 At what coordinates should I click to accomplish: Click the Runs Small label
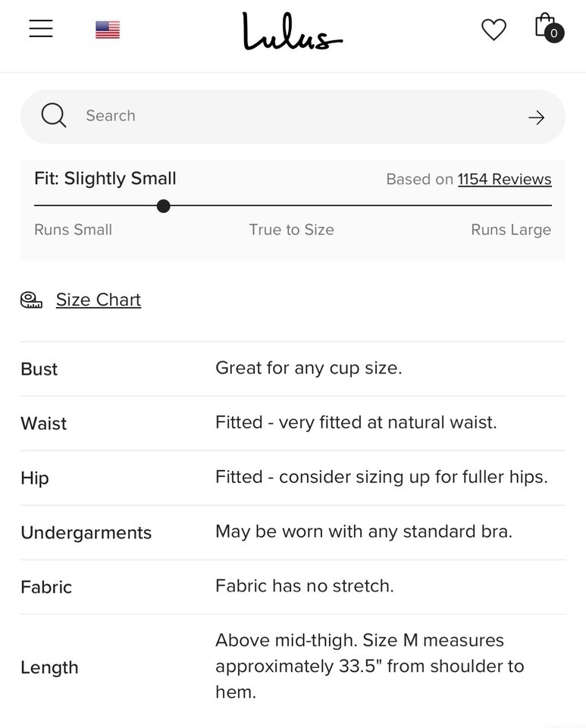coord(73,230)
